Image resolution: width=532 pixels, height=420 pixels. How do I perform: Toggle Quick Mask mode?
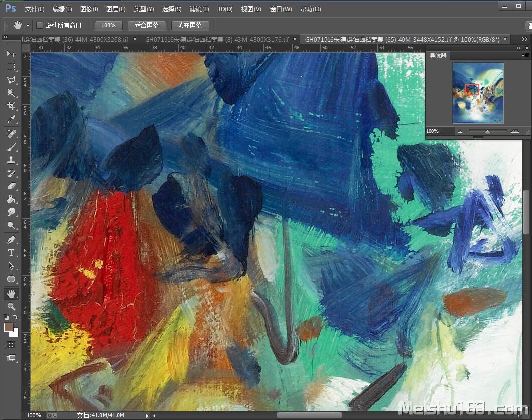pyautogui.click(x=11, y=345)
